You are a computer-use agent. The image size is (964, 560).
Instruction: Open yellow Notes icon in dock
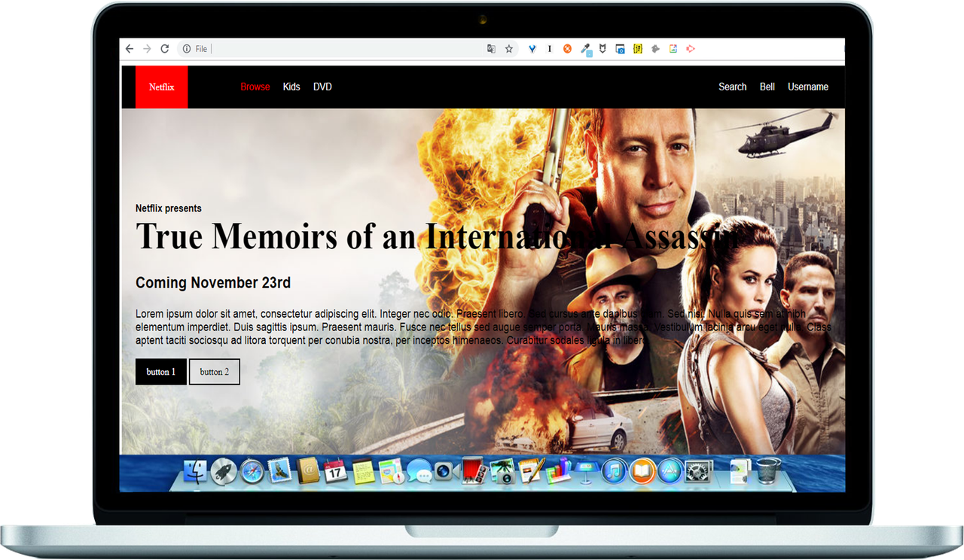pyautogui.click(x=364, y=471)
